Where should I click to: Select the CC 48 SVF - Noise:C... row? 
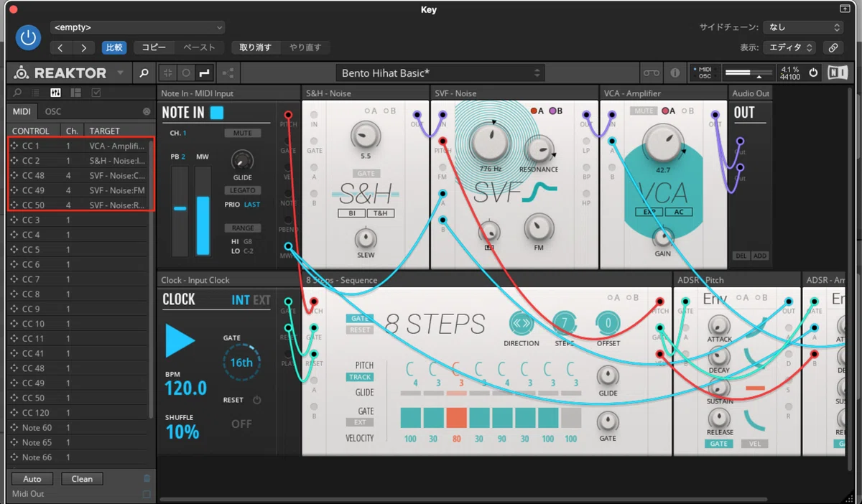click(x=79, y=175)
